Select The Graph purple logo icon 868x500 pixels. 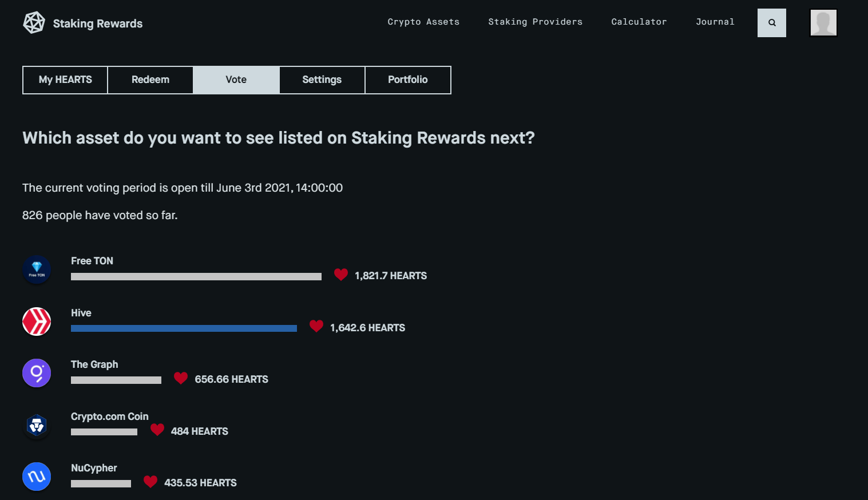(x=37, y=373)
